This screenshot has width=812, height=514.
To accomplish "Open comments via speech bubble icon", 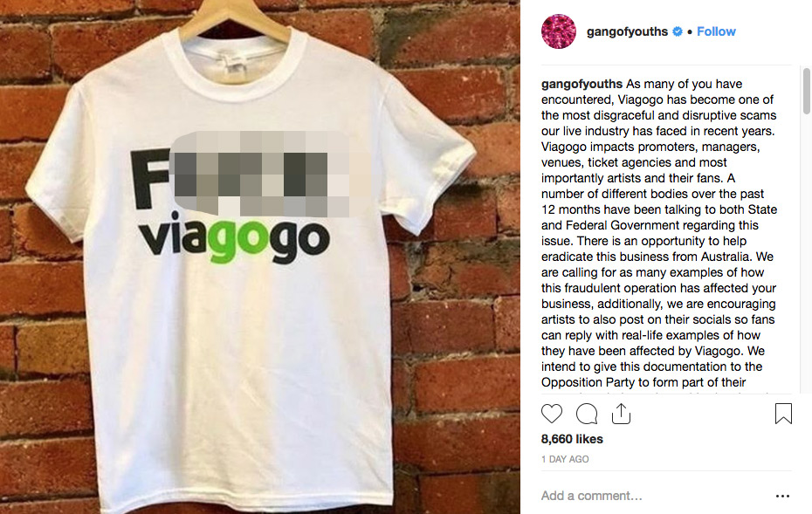I will 587,414.
